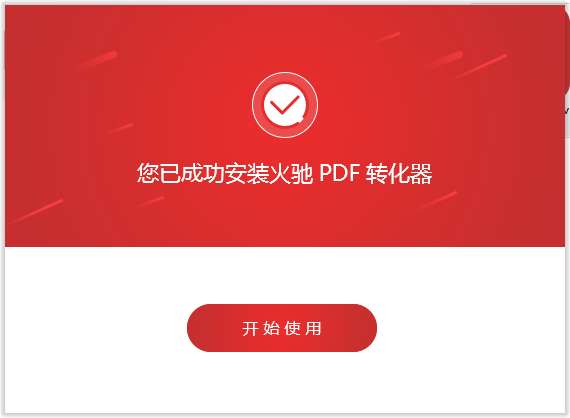Click the white checkmark success icon

[285, 105]
